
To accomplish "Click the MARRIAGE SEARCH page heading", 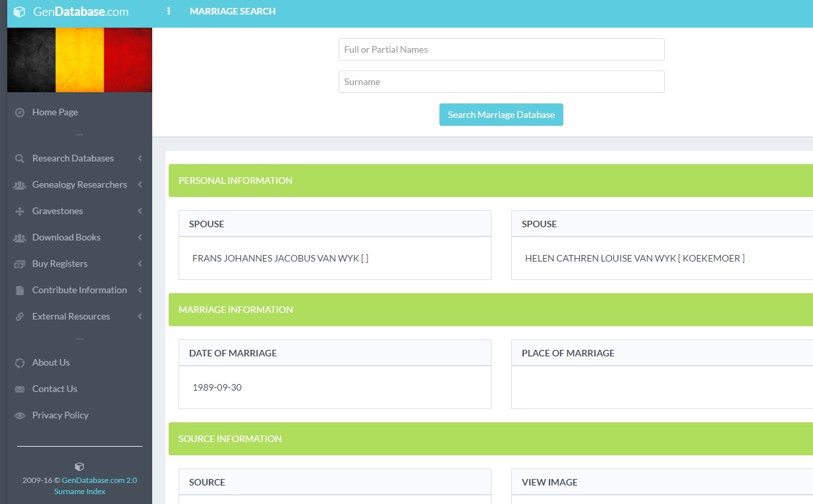I will pyautogui.click(x=233, y=11).
